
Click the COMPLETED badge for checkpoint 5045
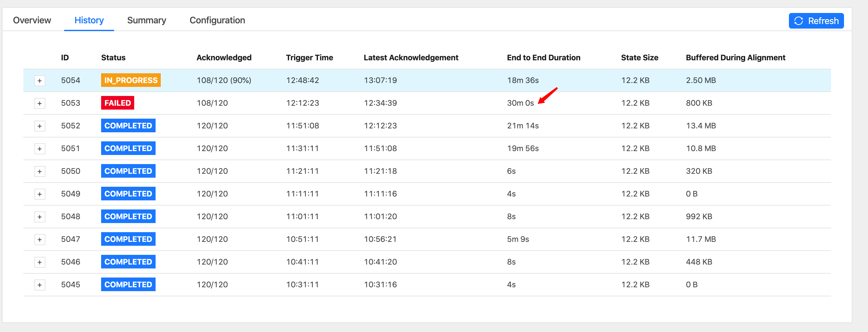(x=128, y=284)
